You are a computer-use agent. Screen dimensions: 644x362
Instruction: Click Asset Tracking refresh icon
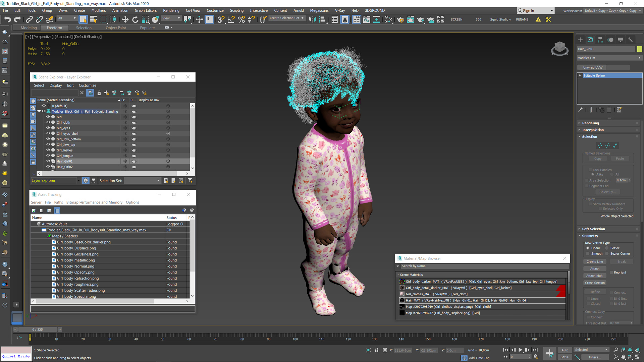pyautogui.click(x=34, y=210)
